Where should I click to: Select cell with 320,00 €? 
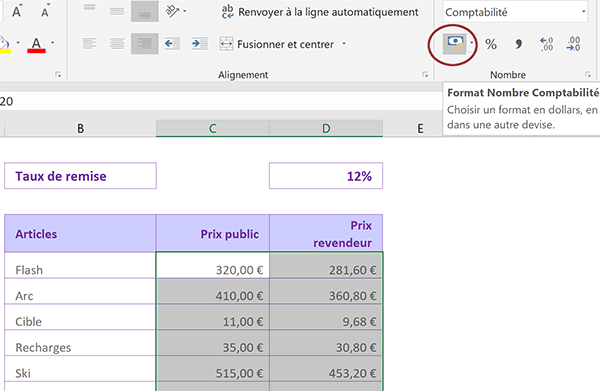coord(213,266)
